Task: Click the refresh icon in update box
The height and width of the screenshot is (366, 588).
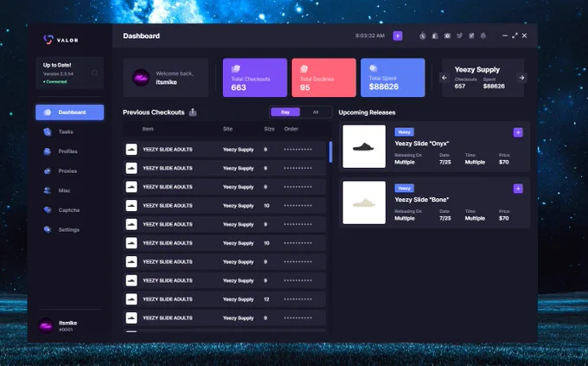Action: 94,73
